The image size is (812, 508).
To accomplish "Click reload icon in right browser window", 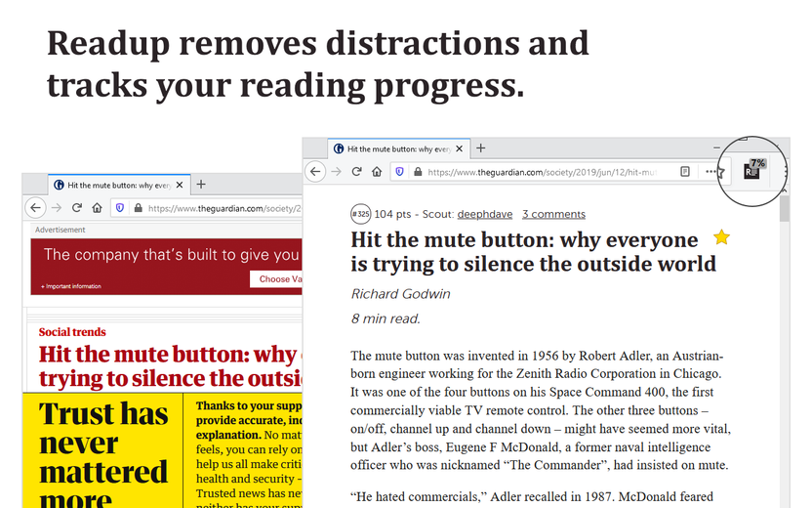I will click(357, 172).
